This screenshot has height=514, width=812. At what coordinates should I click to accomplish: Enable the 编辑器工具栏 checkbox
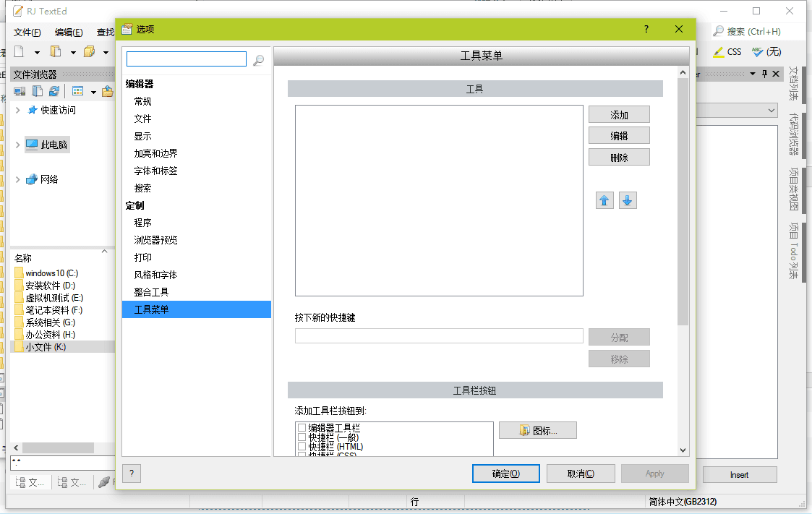[x=302, y=428]
